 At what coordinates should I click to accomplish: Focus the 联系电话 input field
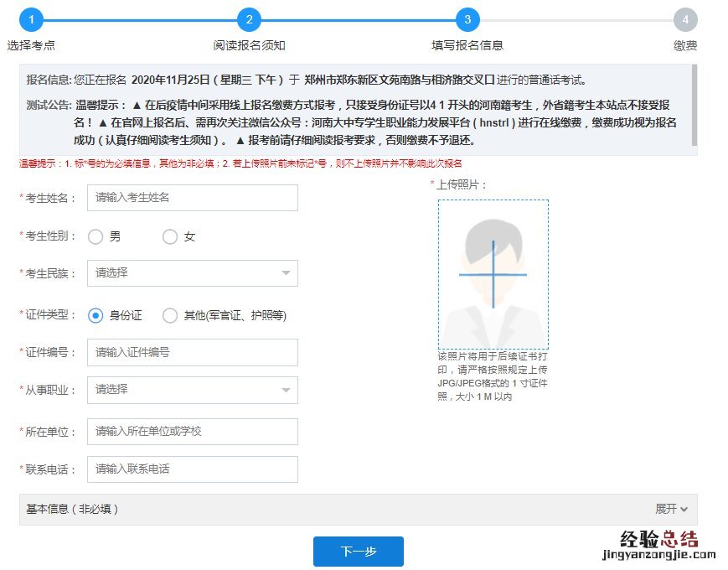tap(193, 469)
